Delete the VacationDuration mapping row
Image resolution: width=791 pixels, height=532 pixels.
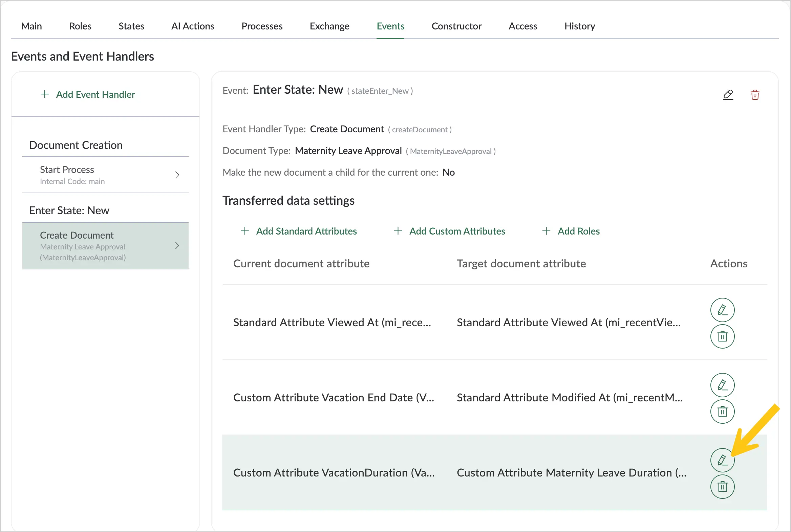tap(722, 487)
